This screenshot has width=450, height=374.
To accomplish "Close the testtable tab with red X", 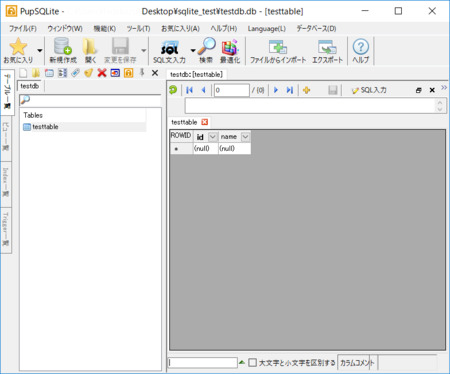I will click(205, 122).
